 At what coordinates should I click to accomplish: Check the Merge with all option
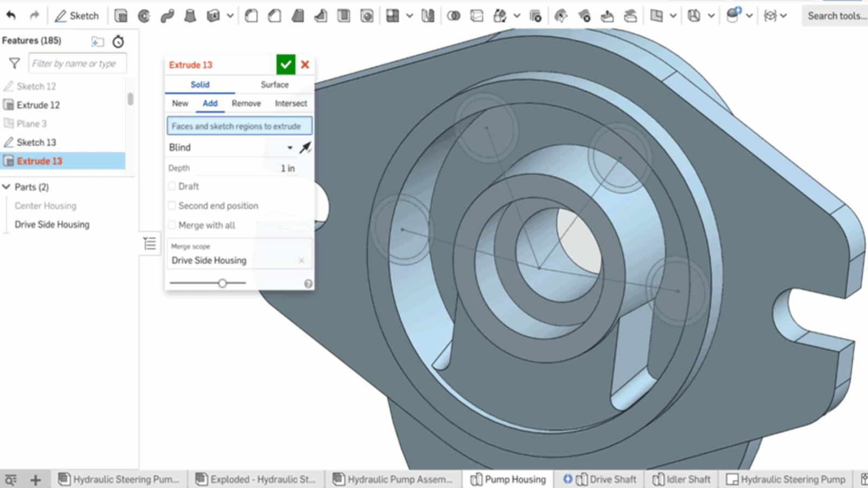coord(172,225)
